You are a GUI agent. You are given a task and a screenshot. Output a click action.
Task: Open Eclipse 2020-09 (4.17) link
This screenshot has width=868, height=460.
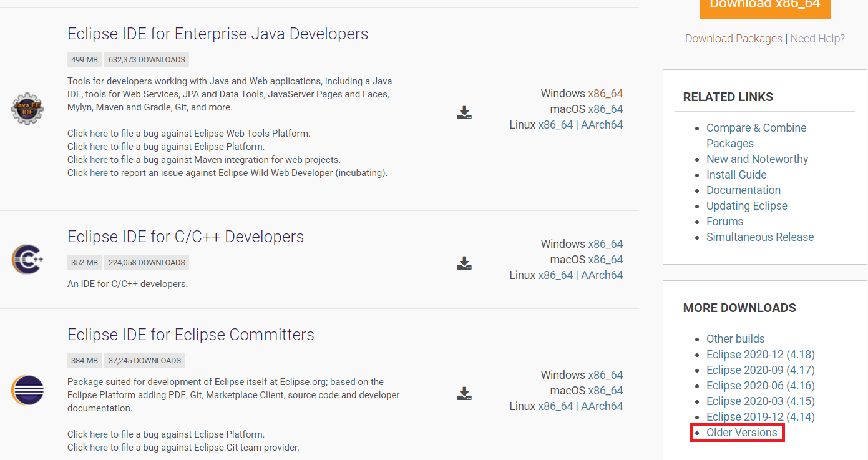coord(761,370)
